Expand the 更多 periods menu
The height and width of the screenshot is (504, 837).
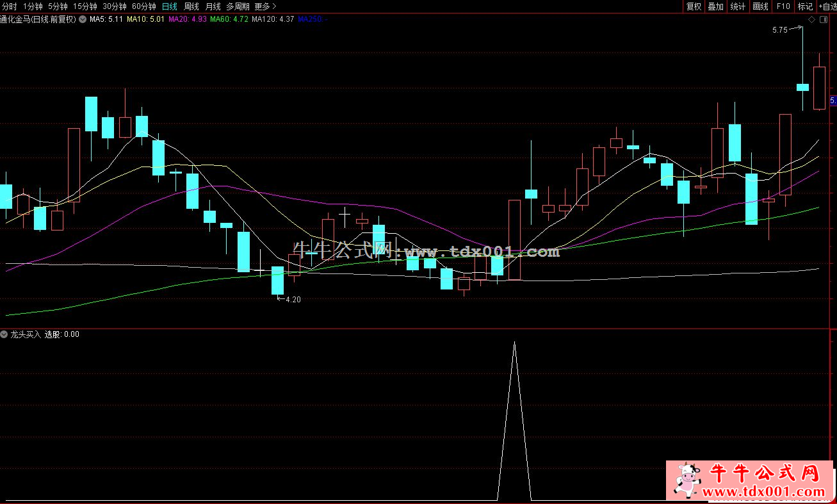click(x=265, y=6)
